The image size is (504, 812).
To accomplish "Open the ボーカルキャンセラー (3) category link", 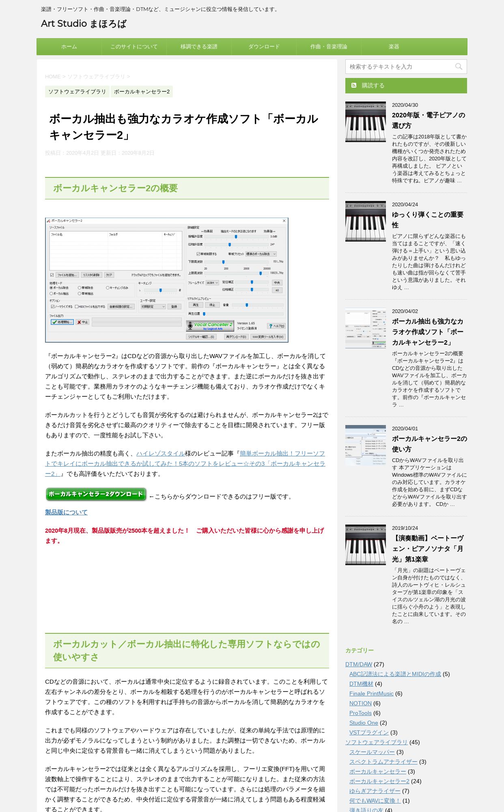I will [x=378, y=771].
